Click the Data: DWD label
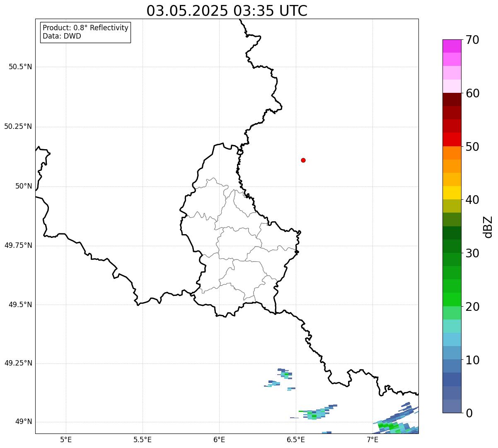Screen dimensions: 498x448 click(62, 36)
